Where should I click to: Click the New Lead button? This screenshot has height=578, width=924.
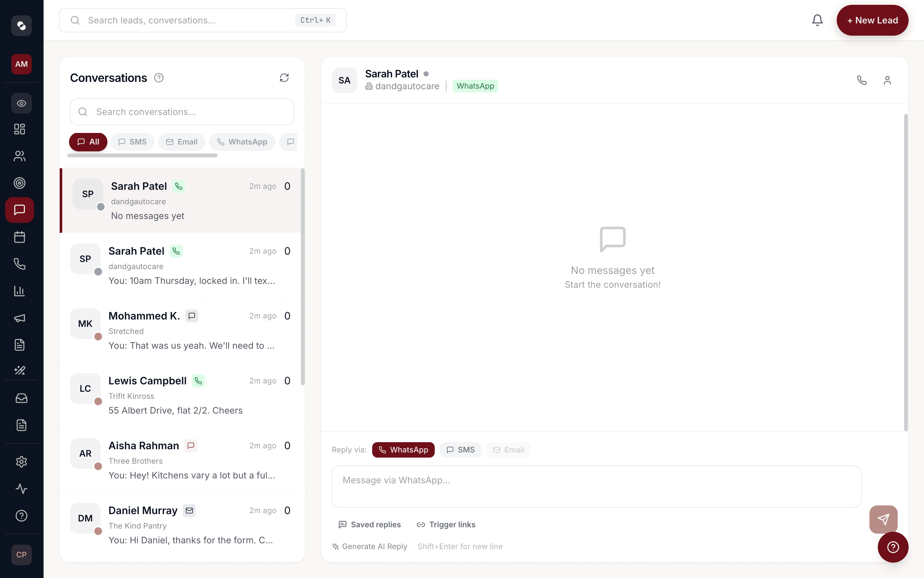click(872, 20)
